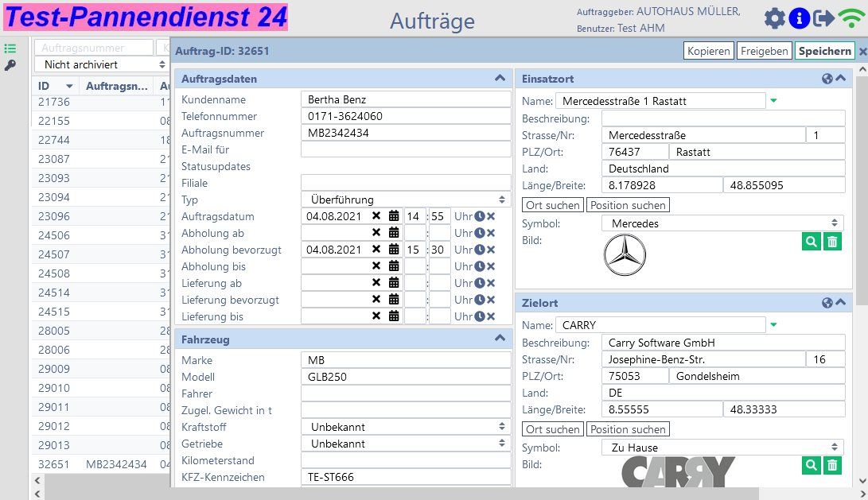
Task: Click the Kundenname field Bertha Benz
Action: click(406, 99)
